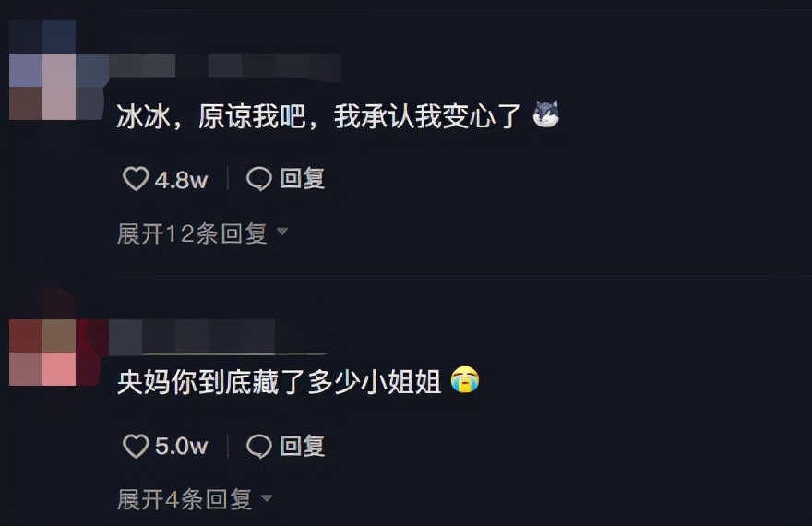This screenshot has height=526, width=812.
Task: Open the blurred username above the 央妈 comment
Action: coord(218,336)
